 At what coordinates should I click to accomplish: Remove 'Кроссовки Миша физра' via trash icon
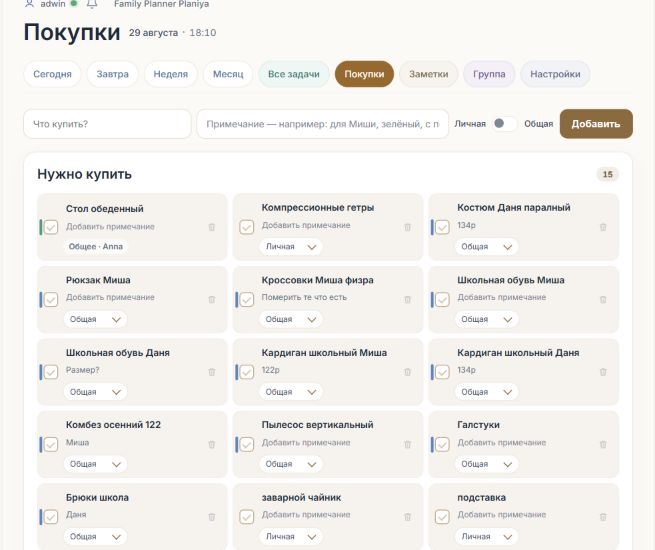[x=408, y=299]
